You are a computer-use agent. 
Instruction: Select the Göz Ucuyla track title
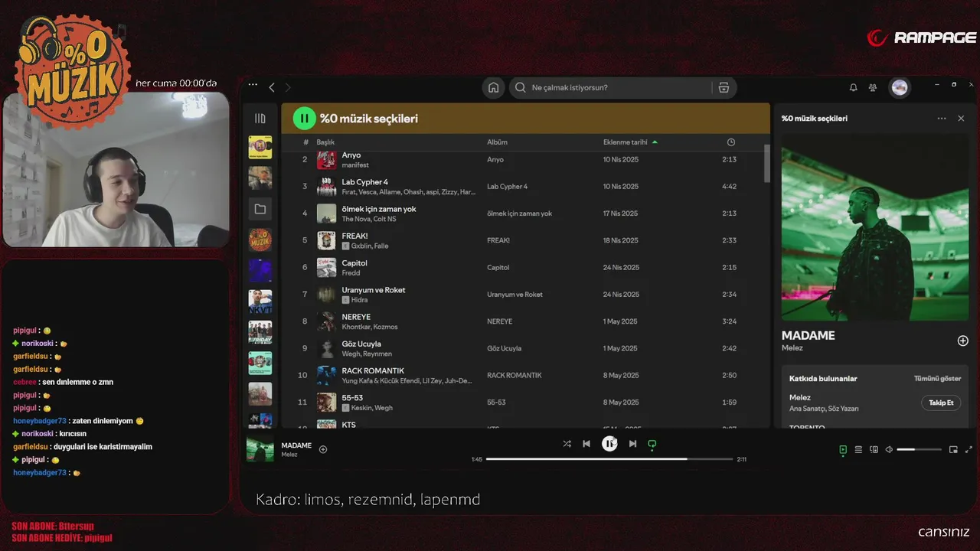click(361, 344)
